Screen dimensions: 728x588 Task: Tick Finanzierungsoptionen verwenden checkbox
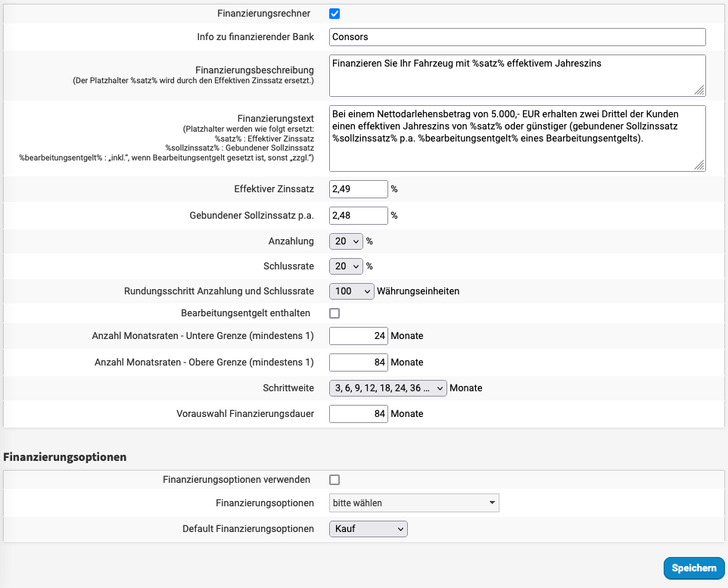pyautogui.click(x=334, y=480)
